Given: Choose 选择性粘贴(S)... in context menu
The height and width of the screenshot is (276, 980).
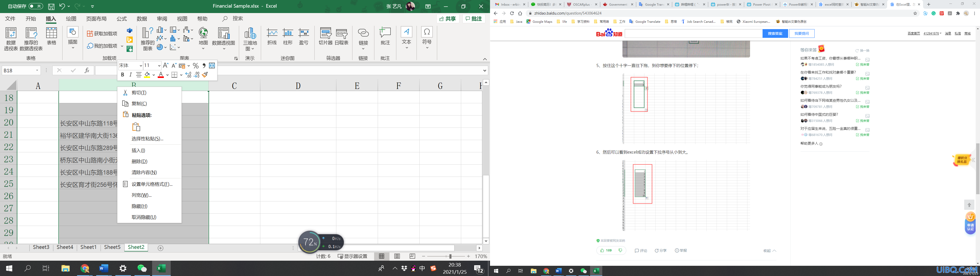Looking at the screenshot, I should tap(149, 139).
